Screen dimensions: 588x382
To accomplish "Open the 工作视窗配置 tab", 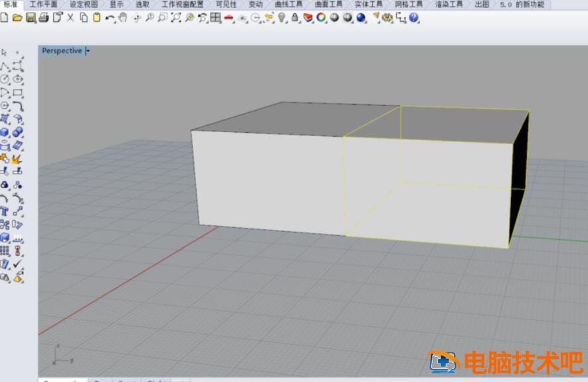I will [x=183, y=5].
